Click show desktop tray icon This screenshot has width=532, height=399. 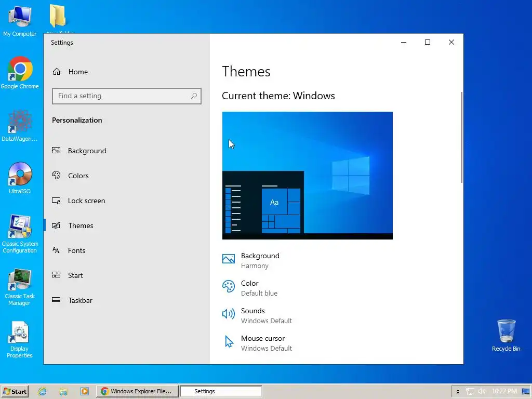[x=526, y=392]
